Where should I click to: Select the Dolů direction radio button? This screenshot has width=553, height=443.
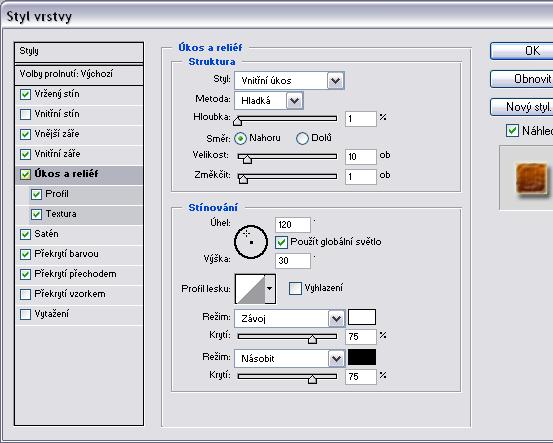pos(302,138)
